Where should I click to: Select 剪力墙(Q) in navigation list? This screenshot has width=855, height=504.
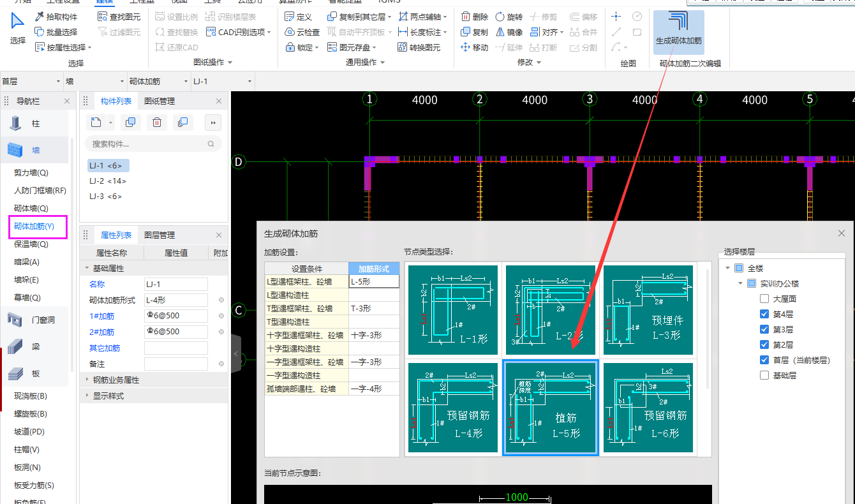pyautogui.click(x=31, y=173)
